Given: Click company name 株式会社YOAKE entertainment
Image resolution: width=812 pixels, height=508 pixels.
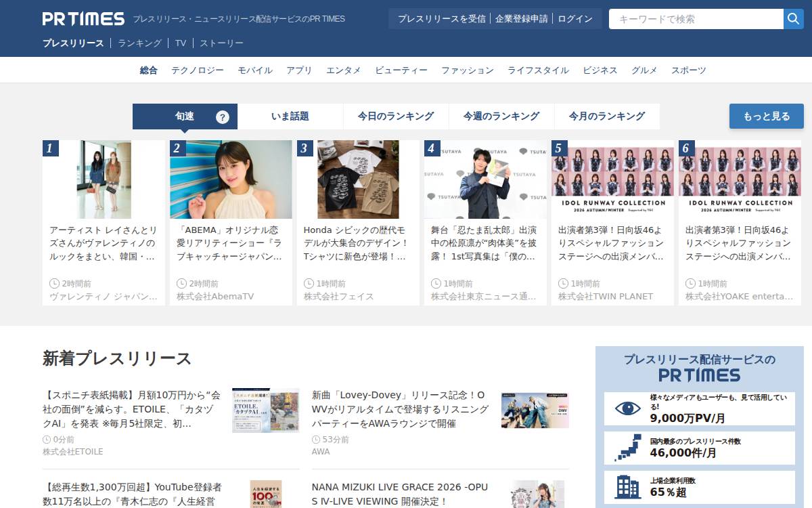Looking at the screenshot, I should tap(740, 297).
